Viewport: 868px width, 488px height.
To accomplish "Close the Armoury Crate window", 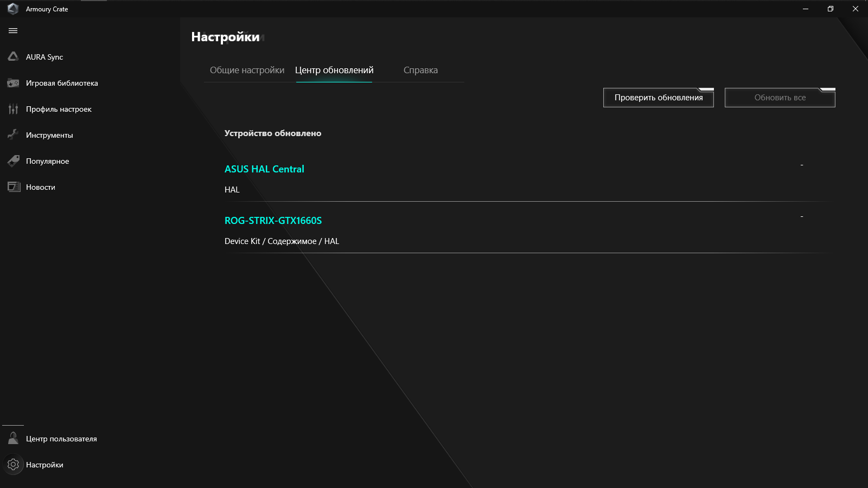I will point(856,9).
